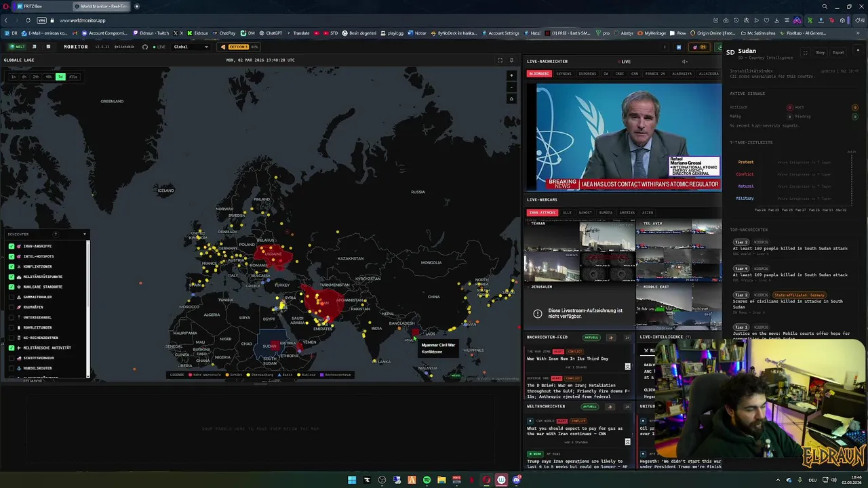The height and width of the screenshot is (488, 868).
Task: Disable the Konfliktzonen layer
Action: point(12,266)
